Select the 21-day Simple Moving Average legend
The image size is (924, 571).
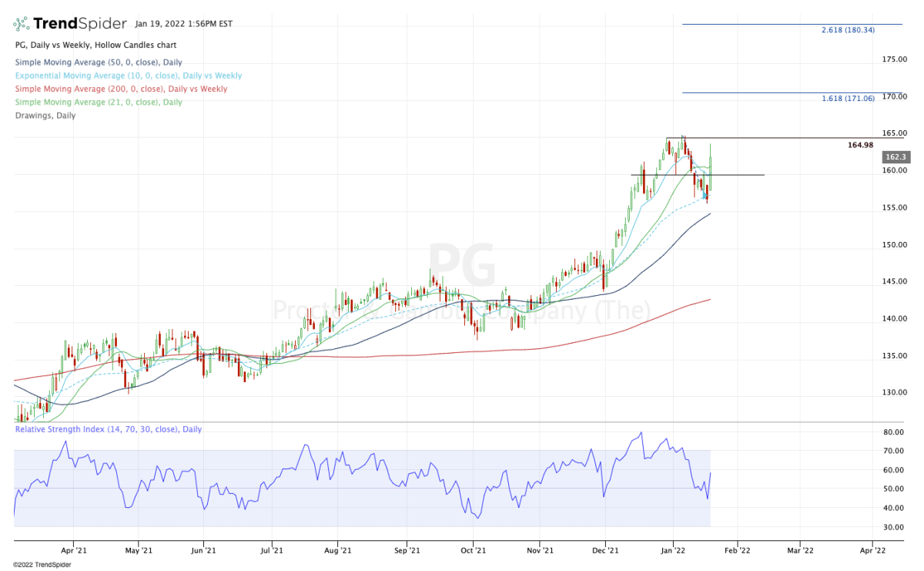tap(98, 102)
